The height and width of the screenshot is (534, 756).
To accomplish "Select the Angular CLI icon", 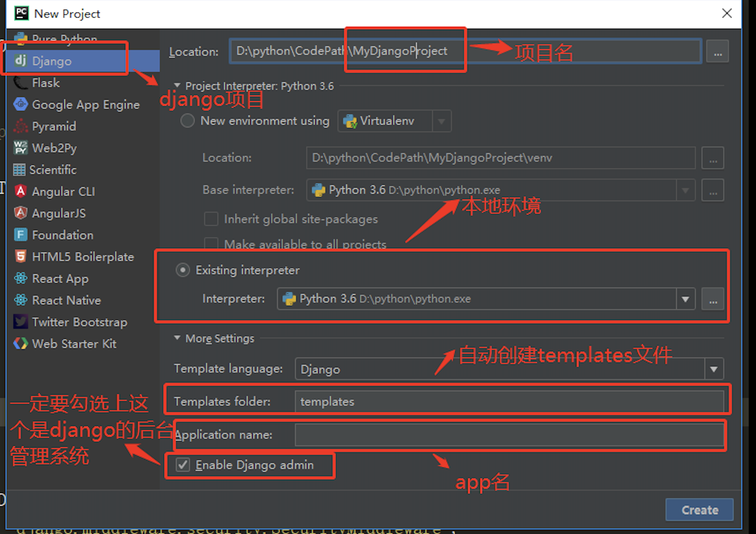I will click(20, 191).
